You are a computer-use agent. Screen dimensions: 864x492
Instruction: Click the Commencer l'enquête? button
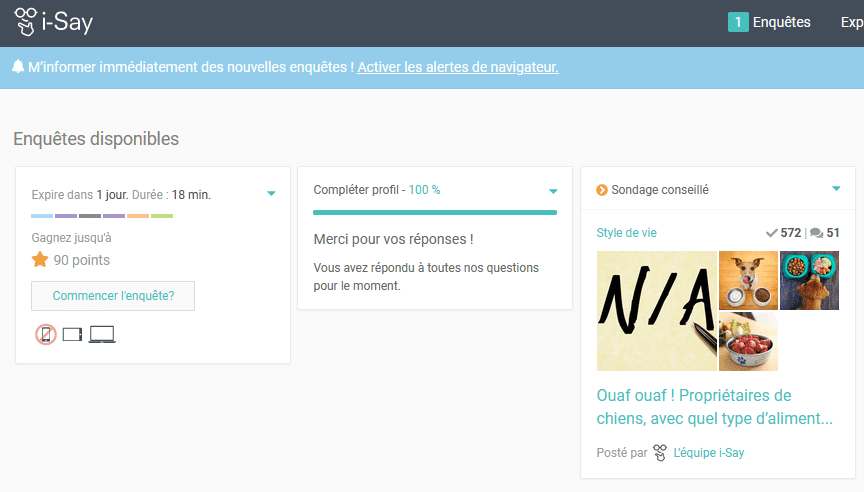tap(113, 296)
